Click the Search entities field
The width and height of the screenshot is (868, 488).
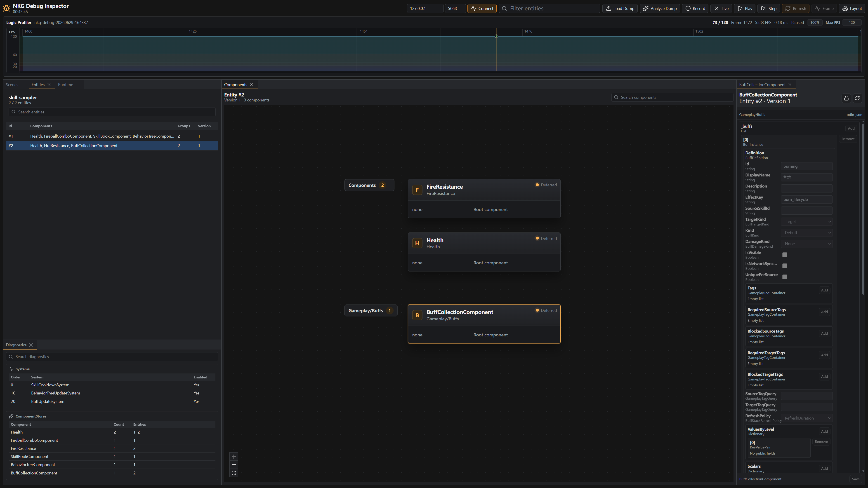tap(112, 112)
